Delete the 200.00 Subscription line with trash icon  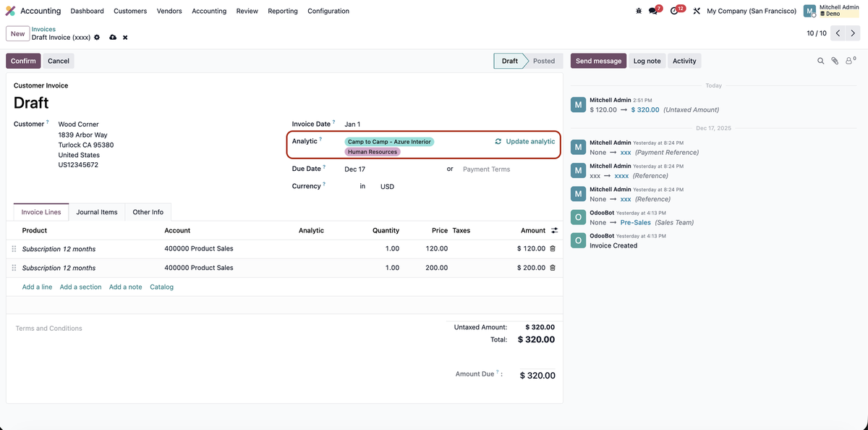(552, 267)
